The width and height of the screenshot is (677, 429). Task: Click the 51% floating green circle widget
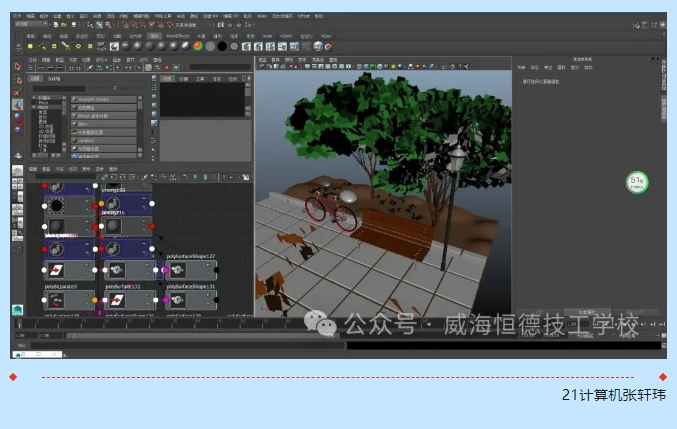(637, 183)
